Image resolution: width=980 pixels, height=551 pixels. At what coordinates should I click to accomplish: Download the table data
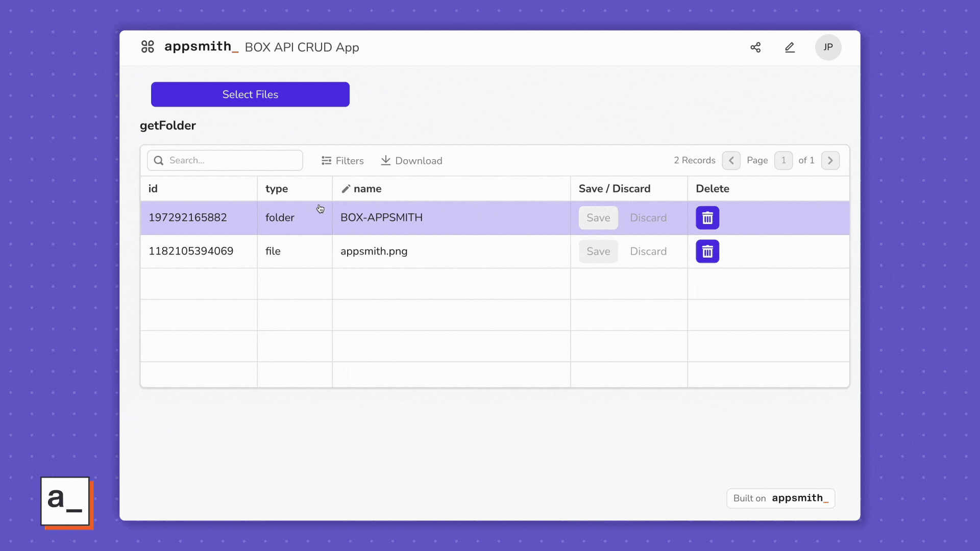pyautogui.click(x=411, y=161)
